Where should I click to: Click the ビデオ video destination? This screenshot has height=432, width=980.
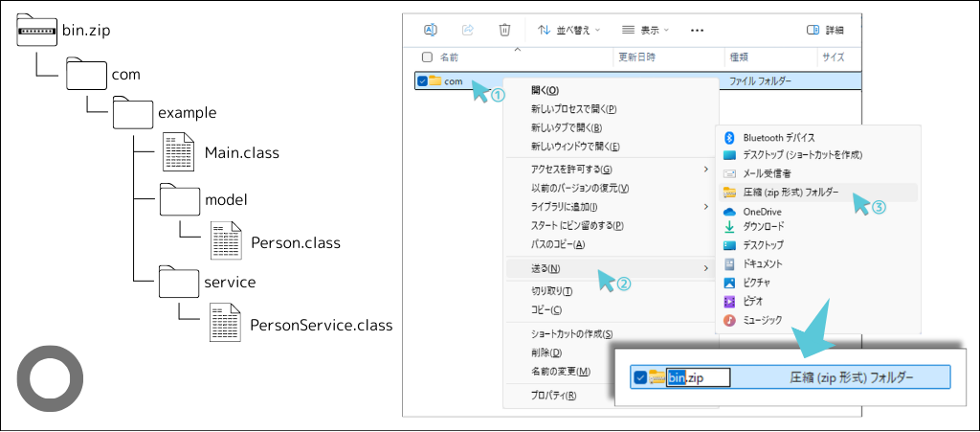pos(752,301)
